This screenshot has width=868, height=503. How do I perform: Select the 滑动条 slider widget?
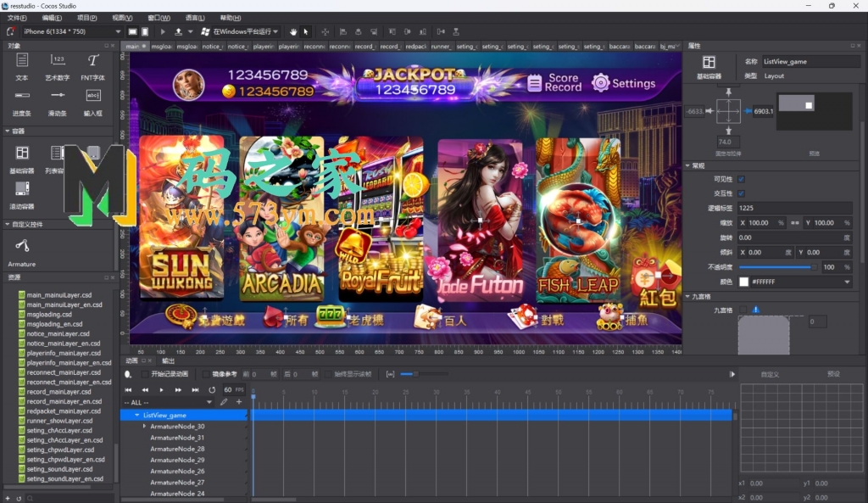57,103
